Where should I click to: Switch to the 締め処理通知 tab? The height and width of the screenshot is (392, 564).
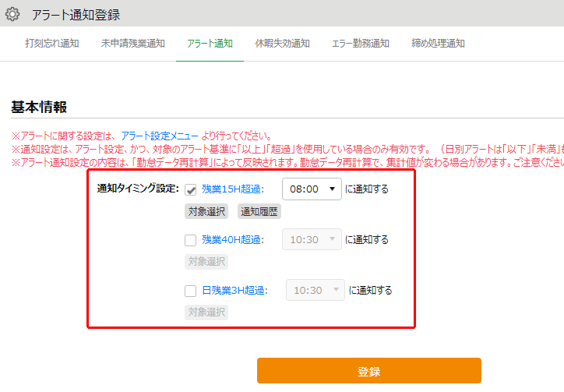coord(438,44)
